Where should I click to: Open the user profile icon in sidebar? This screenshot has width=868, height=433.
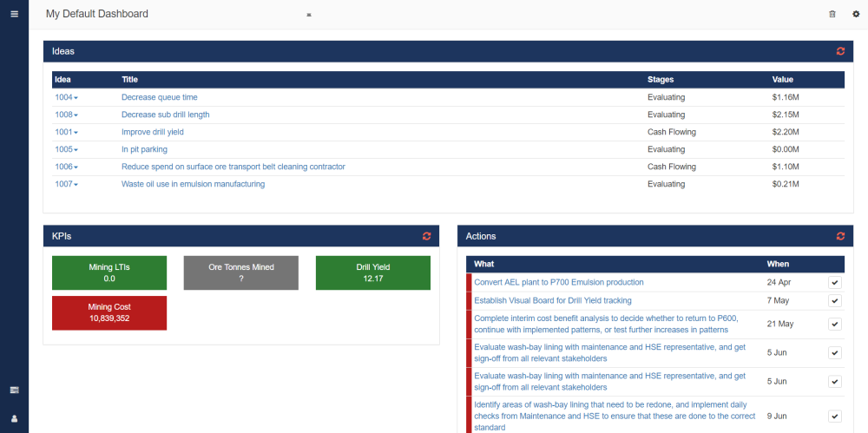[15, 419]
